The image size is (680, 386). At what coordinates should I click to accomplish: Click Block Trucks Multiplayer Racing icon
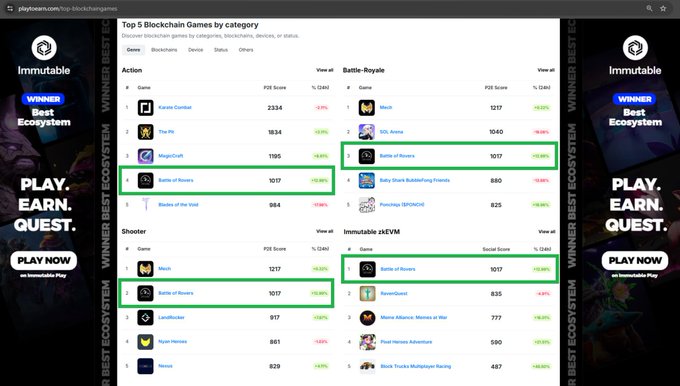click(x=368, y=366)
